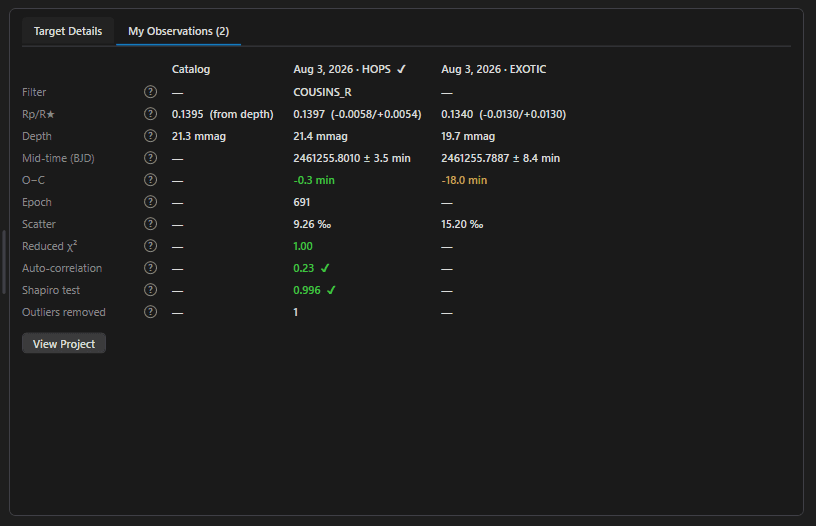Click the Catalog column header

[x=191, y=69]
